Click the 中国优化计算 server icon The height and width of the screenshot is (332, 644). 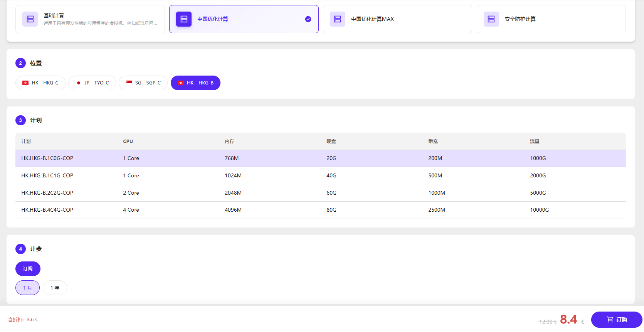184,19
